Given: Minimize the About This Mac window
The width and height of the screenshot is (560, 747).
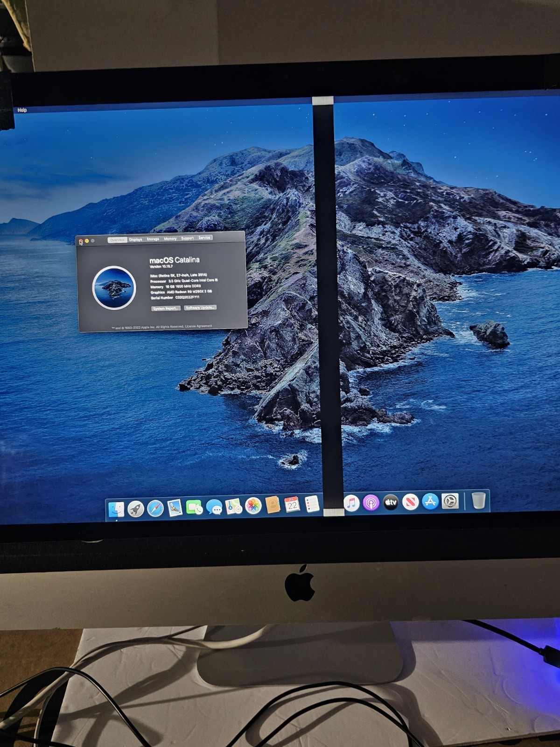Looking at the screenshot, I should [87, 241].
